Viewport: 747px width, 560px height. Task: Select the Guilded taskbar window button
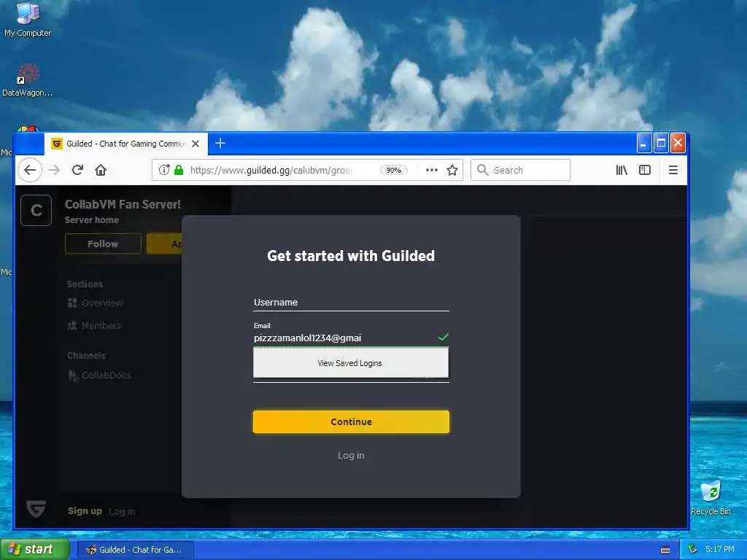[x=135, y=550]
